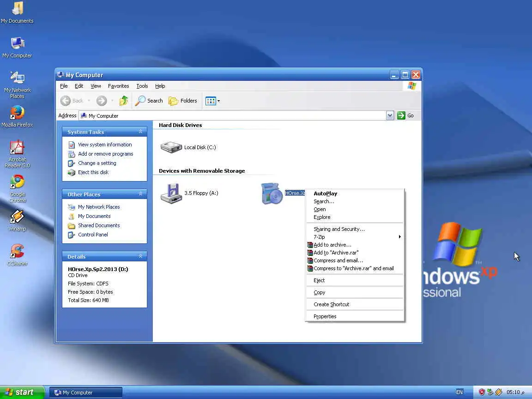Open My Documents link in Other Places

[94, 216]
